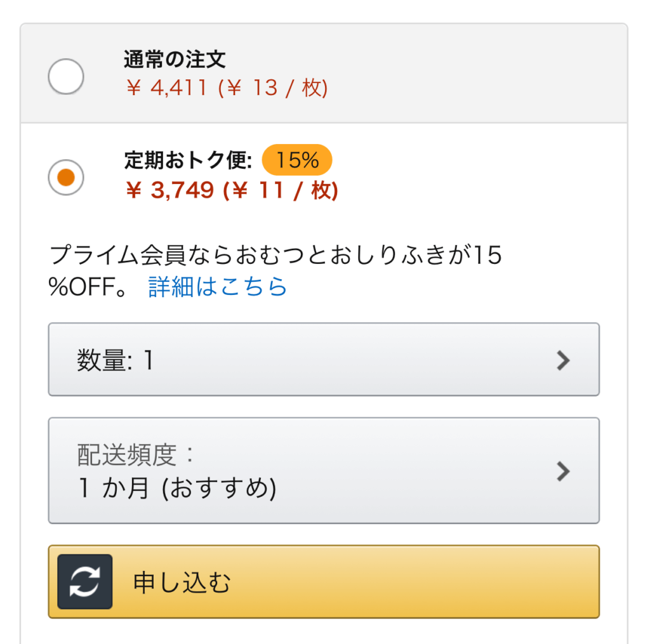Click the 通常の注文 option label
Image resolution: width=650 pixels, height=644 pixels.
pyautogui.click(x=175, y=60)
